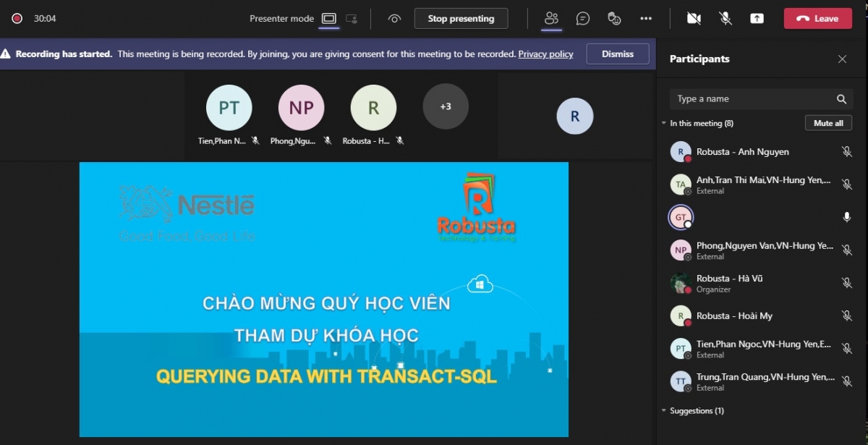Select participant Tien,Phan Ngoc
This screenshot has width=868, height=445.
[761, 349]
